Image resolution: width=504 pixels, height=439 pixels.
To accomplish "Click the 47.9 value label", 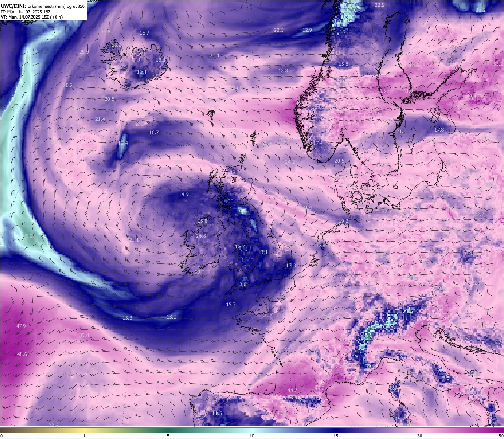I will (x=21, y=326).
